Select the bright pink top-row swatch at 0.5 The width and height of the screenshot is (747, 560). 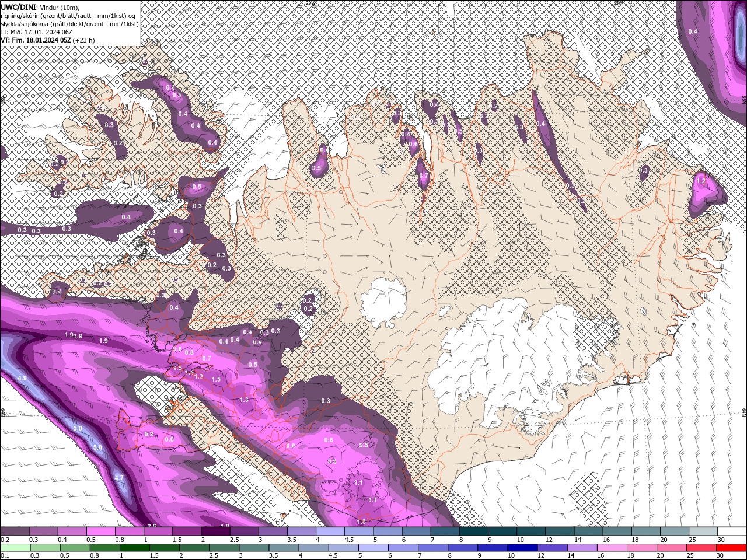pos(100,531)
